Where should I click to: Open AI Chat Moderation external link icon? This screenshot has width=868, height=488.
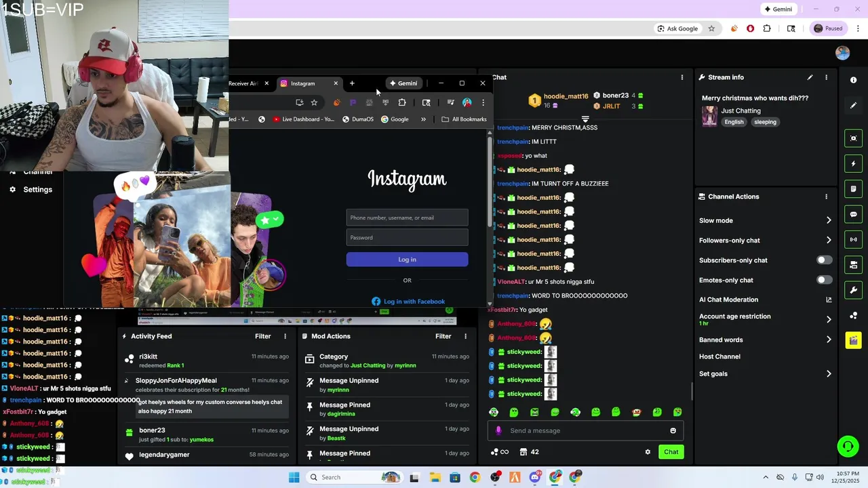click(x=829, y=300)
